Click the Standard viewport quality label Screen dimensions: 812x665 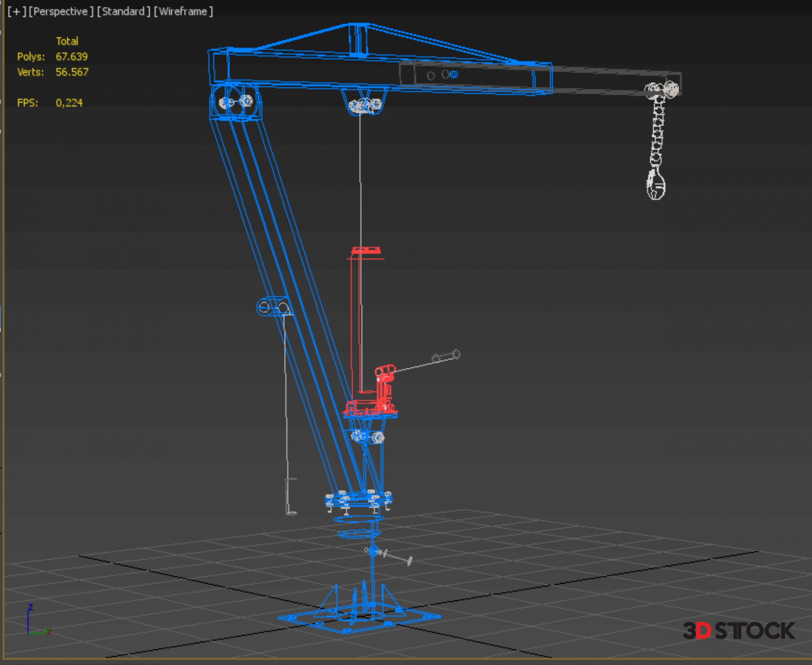click(123, 11)
